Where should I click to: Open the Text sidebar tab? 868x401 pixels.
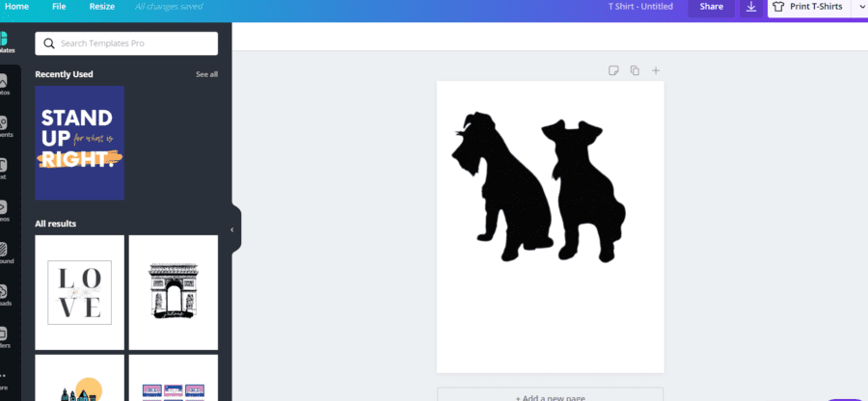pos(5,170)
